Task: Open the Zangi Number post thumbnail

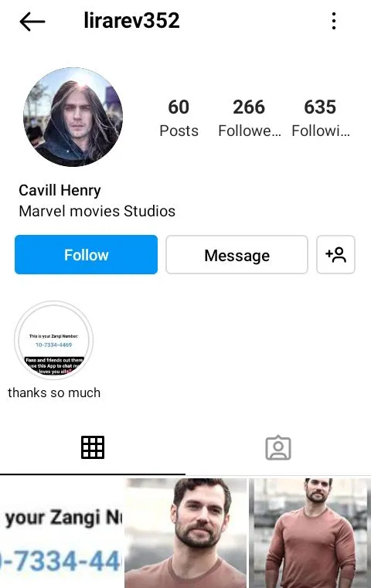Action: pos(62,533)
